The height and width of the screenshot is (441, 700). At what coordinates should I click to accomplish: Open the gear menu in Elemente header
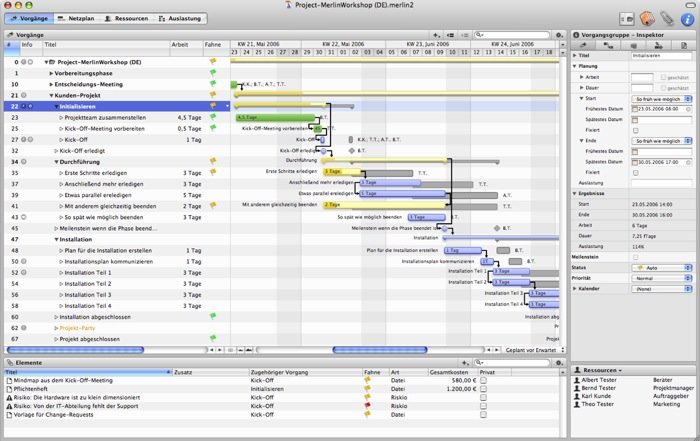pyautogui.click(x=559, y=363)
